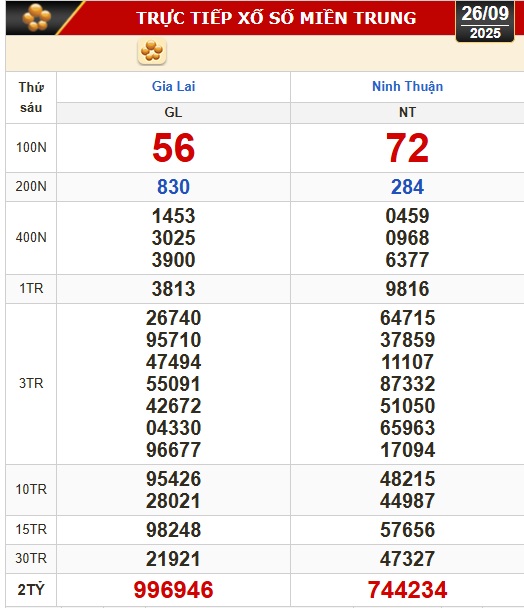Click the Thứ sáu day label
524x608 pixels.
point(31,97)
